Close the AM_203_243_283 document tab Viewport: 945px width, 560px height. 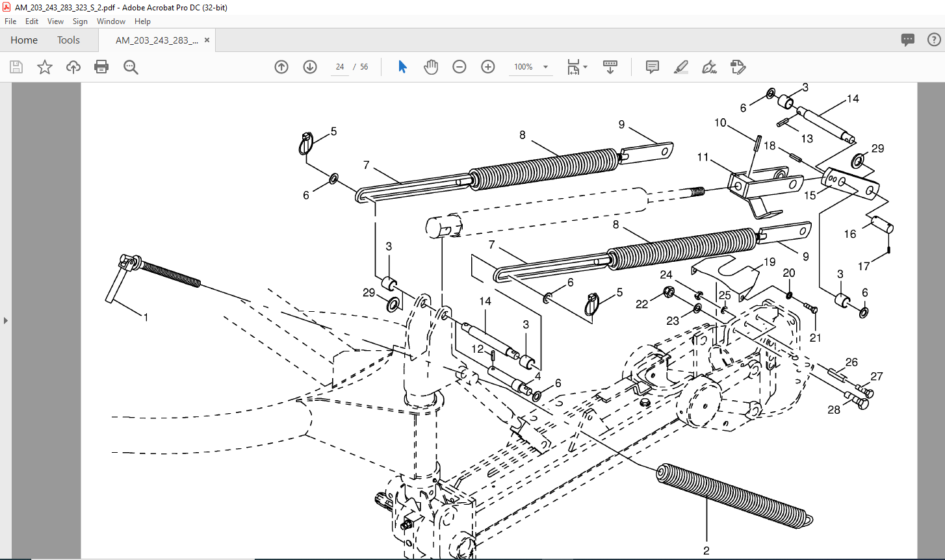(x=207, y=40)
